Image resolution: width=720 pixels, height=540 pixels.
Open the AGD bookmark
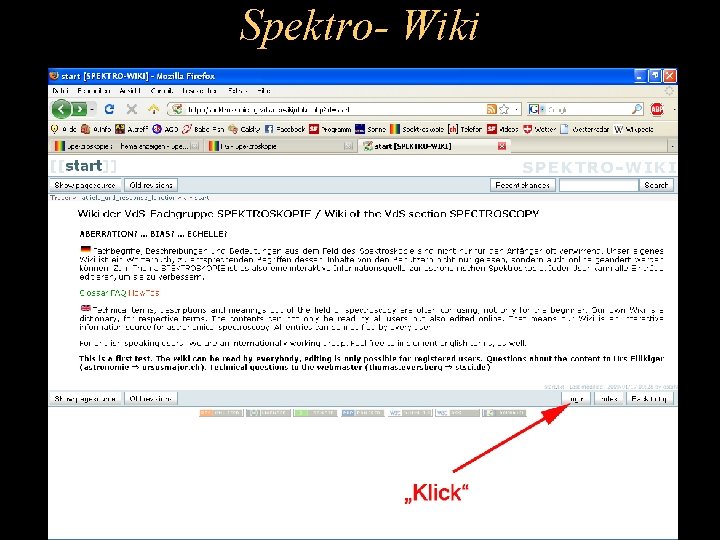[x=165, y=129]
